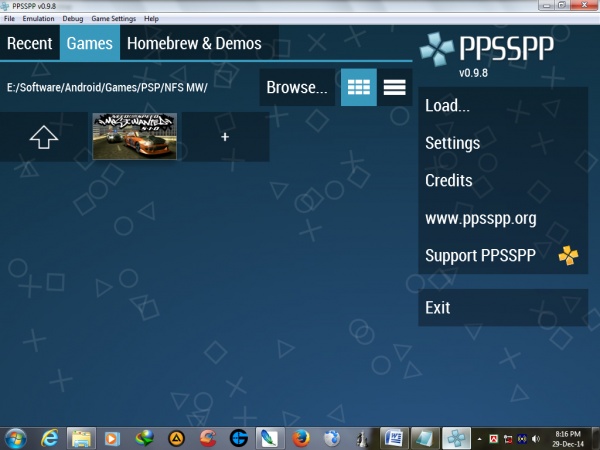Image resolution: width=600 pixels, height=450 pixels.
Task: Switch to Microsoft Word in taskbar
Action: 394,439
